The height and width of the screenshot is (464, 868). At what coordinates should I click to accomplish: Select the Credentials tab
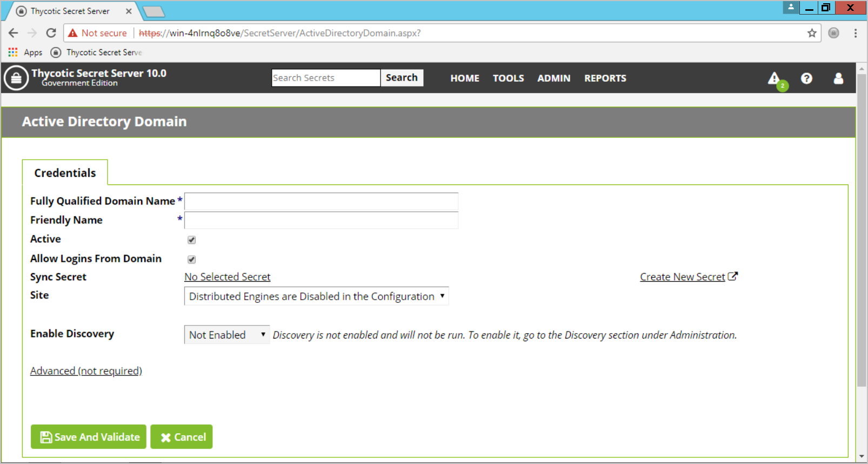(x=65, y=173)
